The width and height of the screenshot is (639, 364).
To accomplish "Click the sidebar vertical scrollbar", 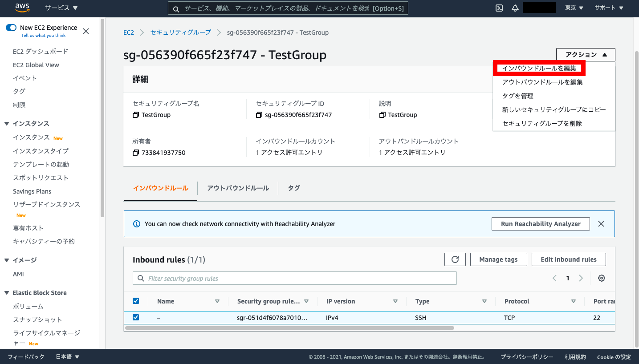I will (x=103, y=118).
